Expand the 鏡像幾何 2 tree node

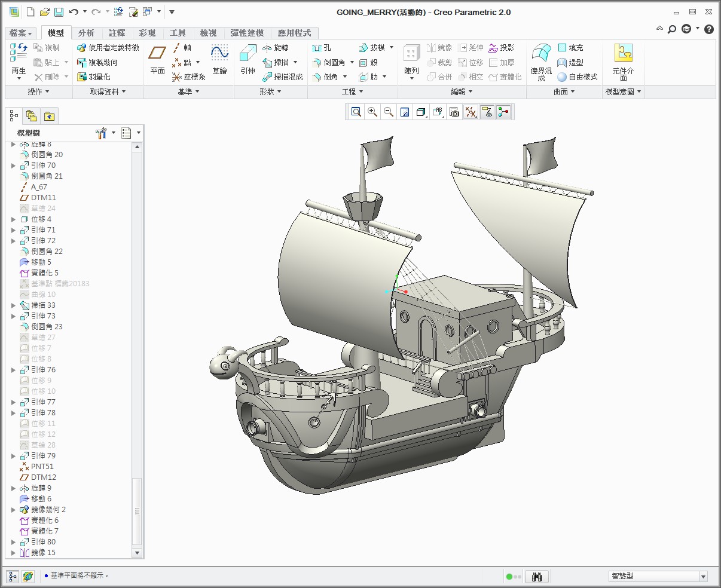coord(13,510)
